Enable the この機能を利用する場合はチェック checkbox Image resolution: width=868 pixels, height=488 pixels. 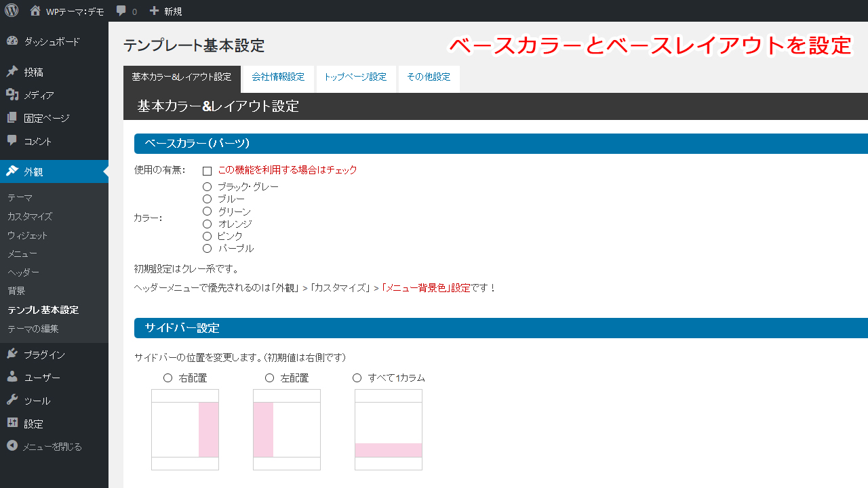point(208,171)
